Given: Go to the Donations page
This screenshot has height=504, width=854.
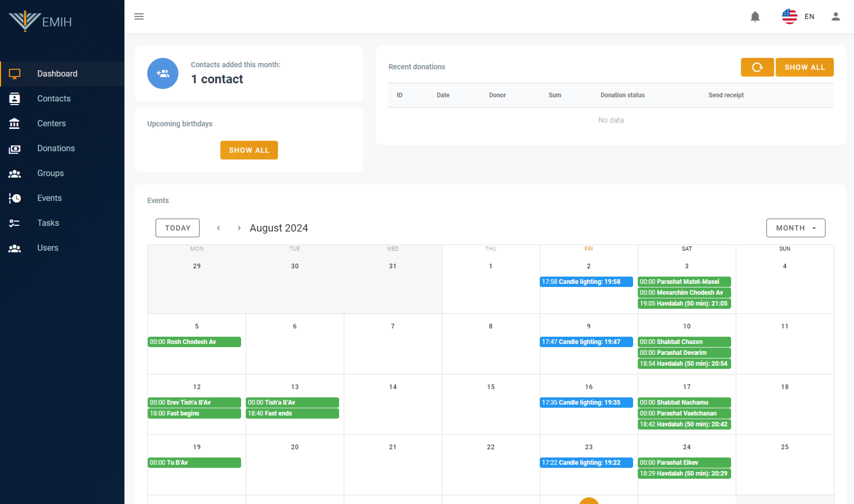Looking at the screenshot, I should 56,148.
